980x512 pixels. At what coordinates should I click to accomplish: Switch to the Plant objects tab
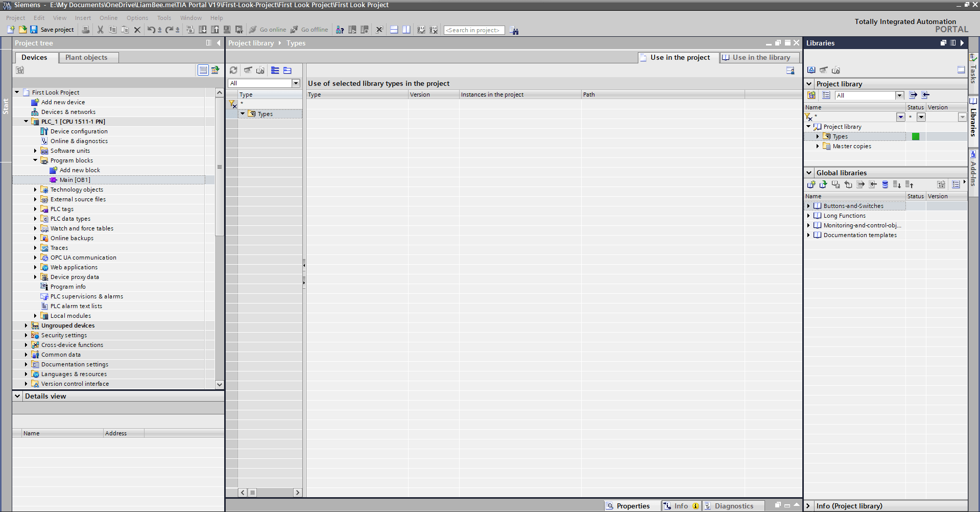pyautogui.click(x=86, y=57)
